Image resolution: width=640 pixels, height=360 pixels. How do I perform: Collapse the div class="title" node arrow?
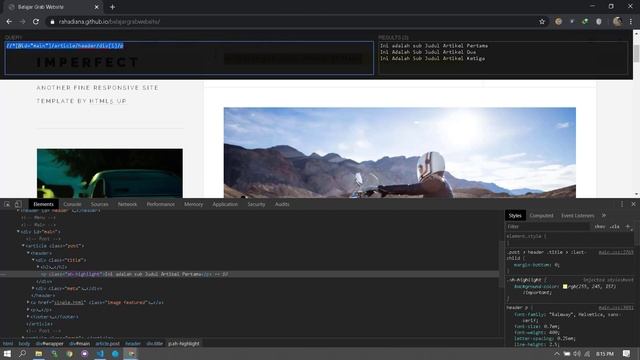(x=33, y=260)
